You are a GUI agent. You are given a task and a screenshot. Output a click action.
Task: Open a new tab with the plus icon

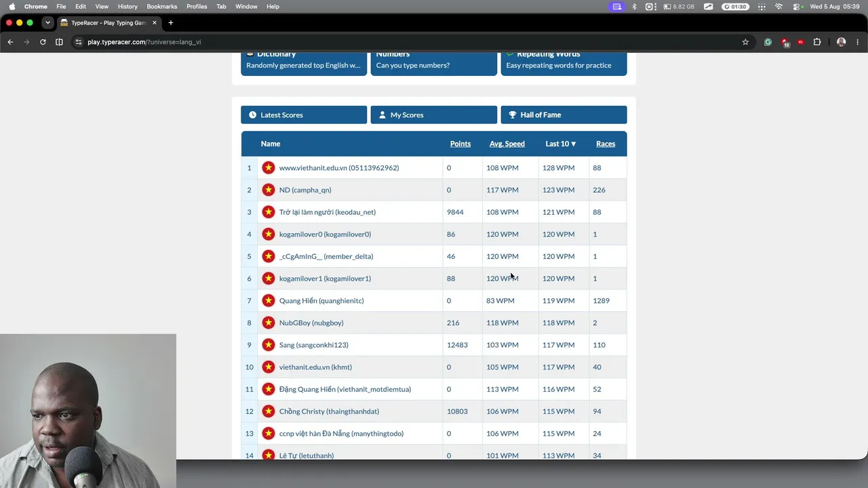[170, 22]
